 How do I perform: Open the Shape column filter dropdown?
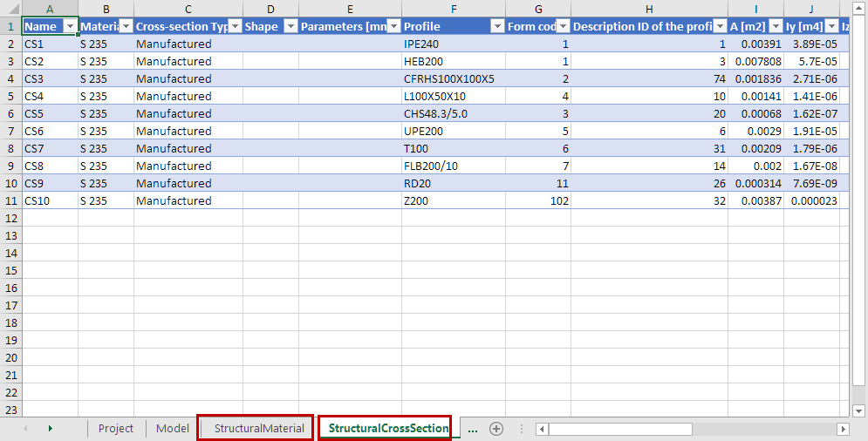click(291, 26)
